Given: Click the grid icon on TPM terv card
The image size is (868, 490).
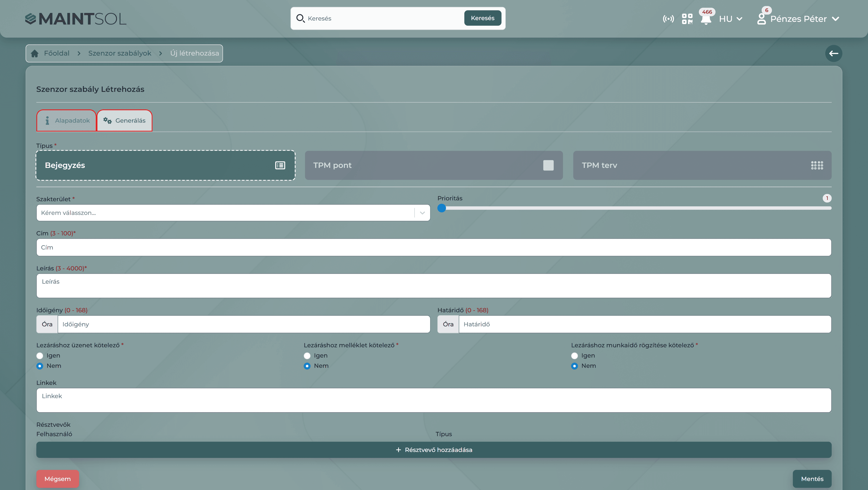Looking at the screenshot, I should (x=817, y=165).
